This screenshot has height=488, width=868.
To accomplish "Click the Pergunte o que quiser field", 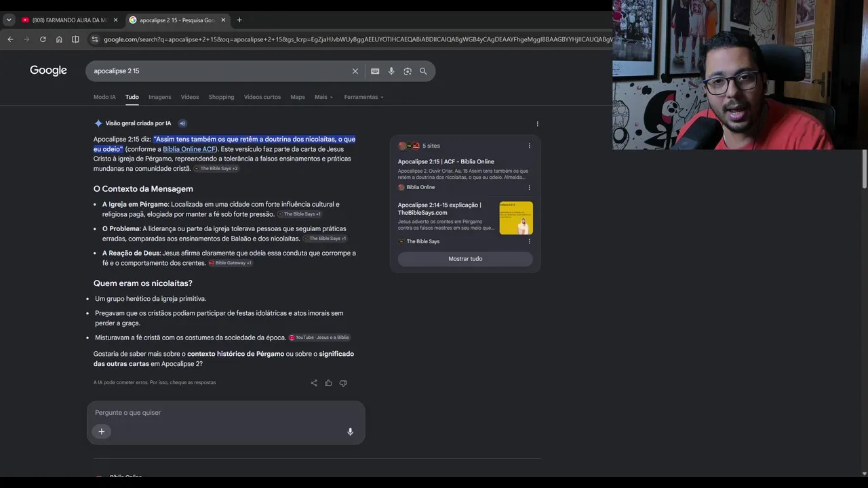I will pyautogui.click(x=226, y=413).
